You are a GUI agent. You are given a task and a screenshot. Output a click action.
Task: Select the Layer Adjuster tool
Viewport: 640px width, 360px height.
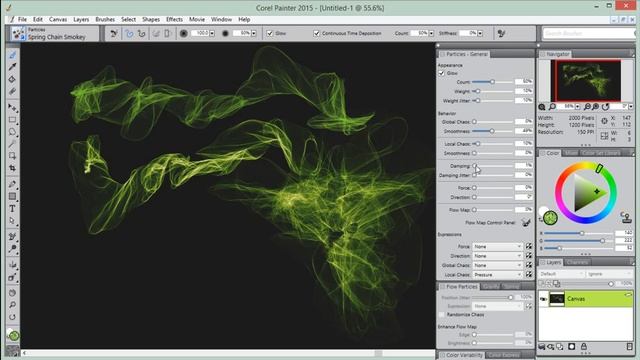pyautogui.click(x=12, y=108)
